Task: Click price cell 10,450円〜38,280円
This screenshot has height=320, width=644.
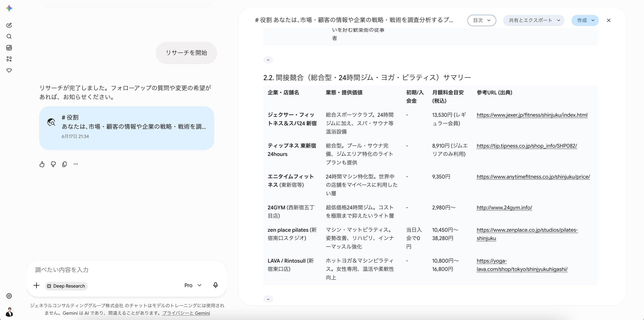Action: [445, 234]
